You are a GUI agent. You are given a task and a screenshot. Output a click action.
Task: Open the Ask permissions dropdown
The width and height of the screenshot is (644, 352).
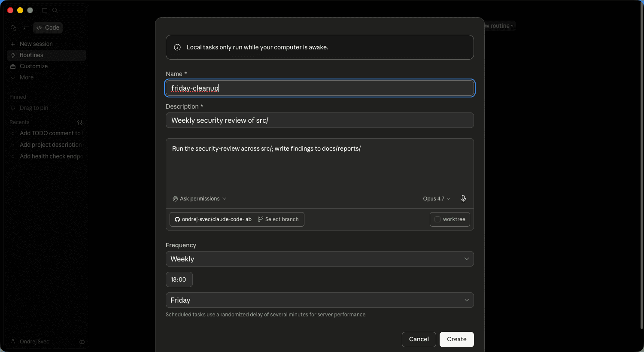click(x=199, y=198)
